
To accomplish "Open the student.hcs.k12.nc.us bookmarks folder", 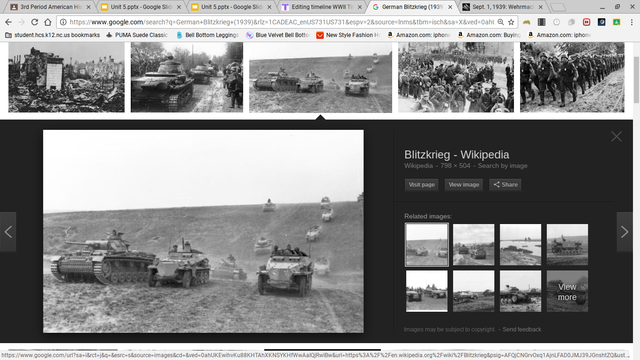I will 52,35.
